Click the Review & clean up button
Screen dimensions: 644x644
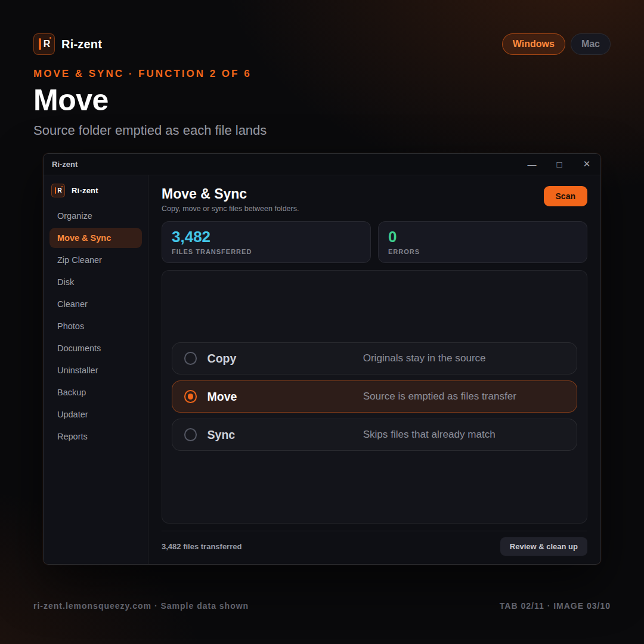[x=543, y=547]
